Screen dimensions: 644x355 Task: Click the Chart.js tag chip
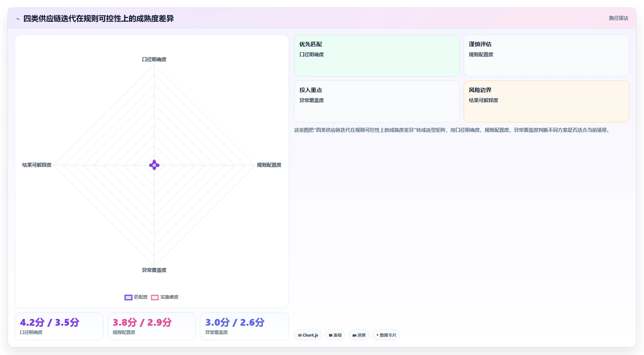click(x=308, y=335)
